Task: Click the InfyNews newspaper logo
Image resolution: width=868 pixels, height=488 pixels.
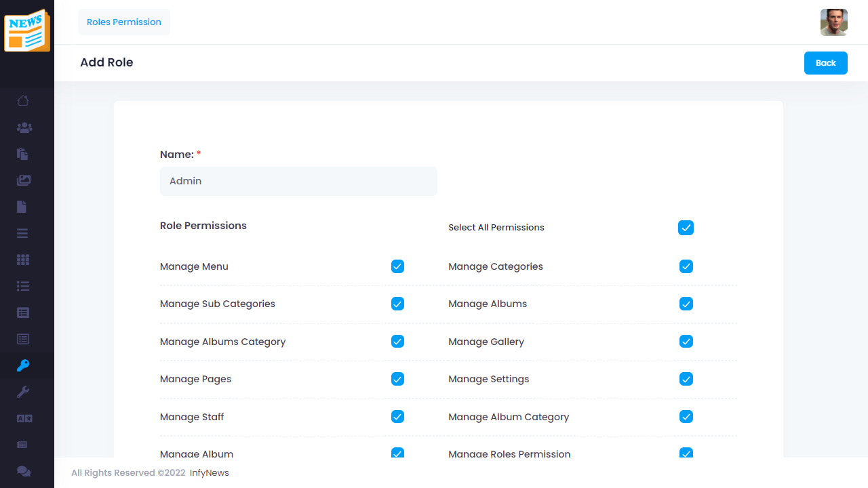Action: click(x=27, y=30)
